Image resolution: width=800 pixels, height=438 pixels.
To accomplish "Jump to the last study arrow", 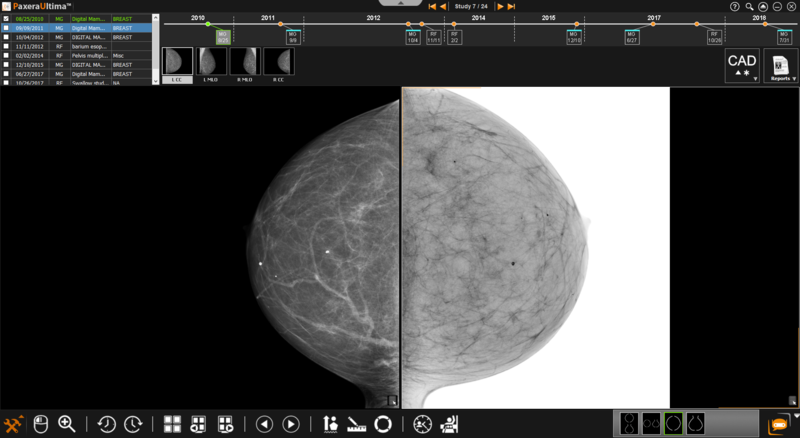I will [512, 6].
